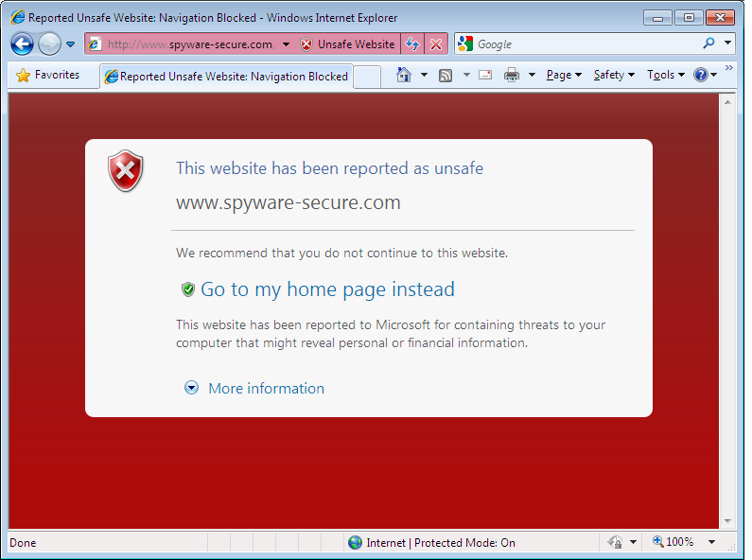Click the page icon in address bar

tap(95, 44)
